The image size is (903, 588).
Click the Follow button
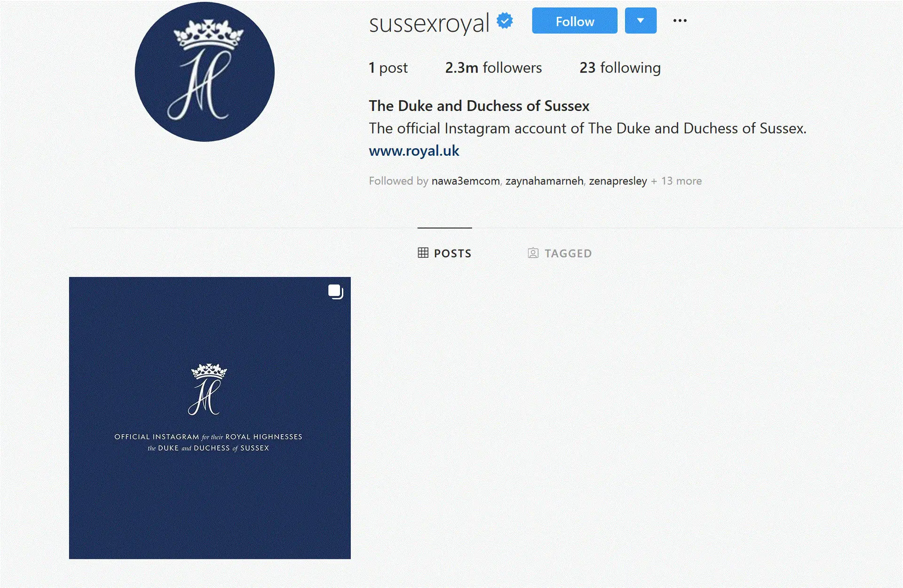[575, 21]
